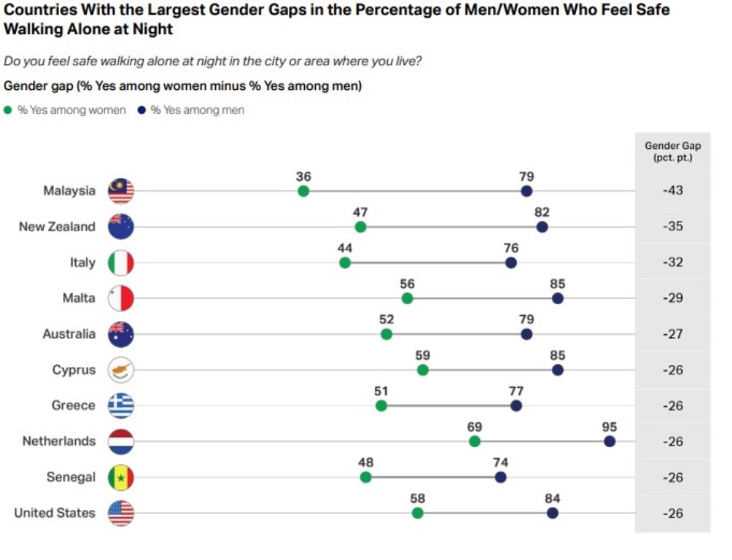Click the Greece flag icon
This screenshot has width=732, height=560.
[121, 406]
